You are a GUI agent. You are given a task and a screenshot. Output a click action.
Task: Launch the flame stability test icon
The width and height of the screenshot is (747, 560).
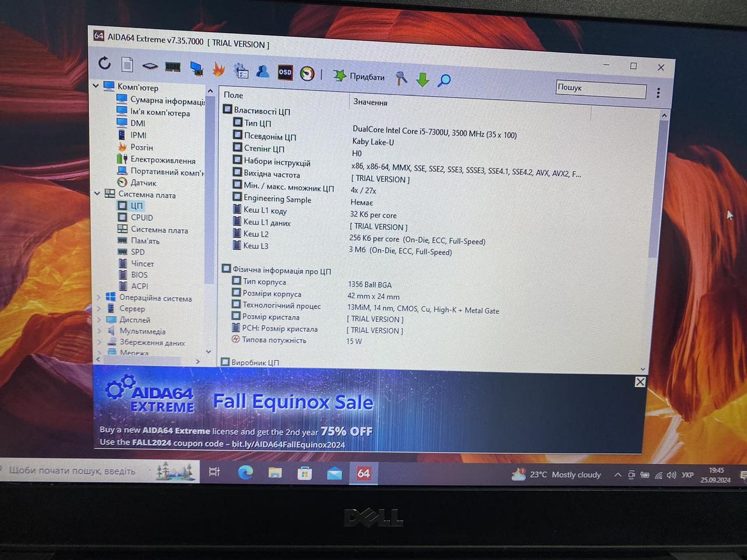pos(218,69)
